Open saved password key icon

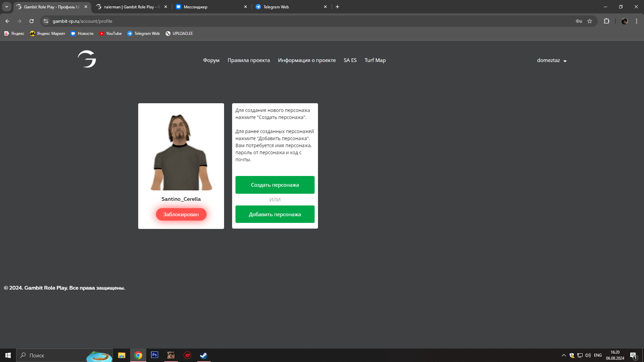click(x=579, y=21)
